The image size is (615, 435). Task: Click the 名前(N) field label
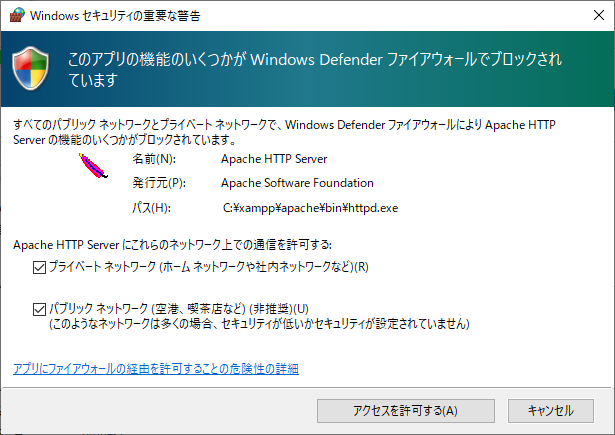(x=153, y=159)
